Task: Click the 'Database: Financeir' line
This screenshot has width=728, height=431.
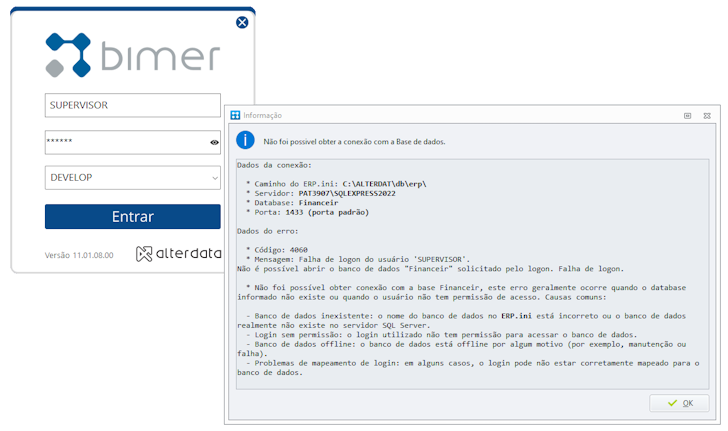Action: click(x=292, y=202)
